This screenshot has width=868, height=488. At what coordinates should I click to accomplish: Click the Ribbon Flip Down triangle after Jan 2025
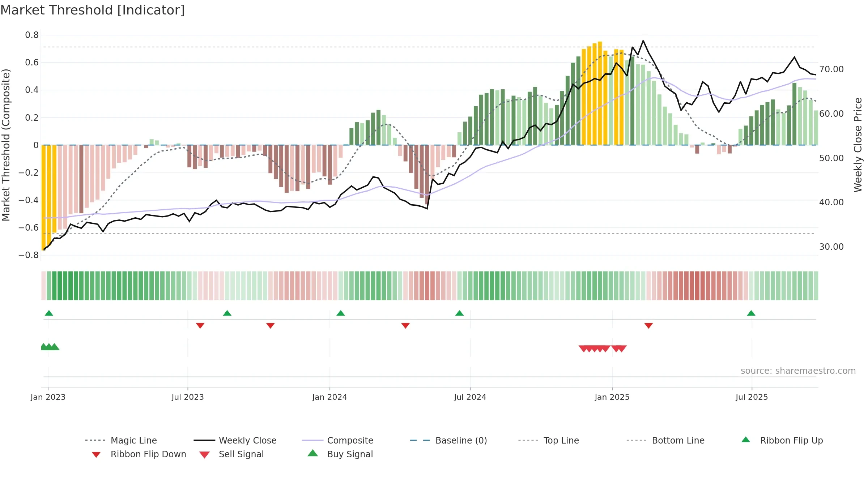648,326
